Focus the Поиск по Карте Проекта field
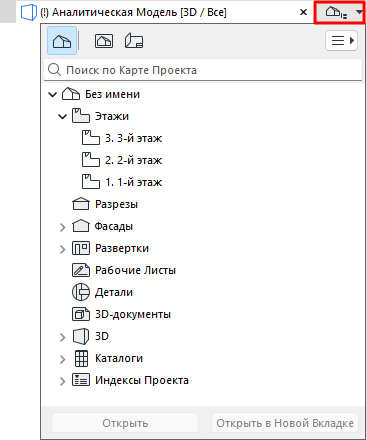The image size is (367, 440). (x=203, y=70)
